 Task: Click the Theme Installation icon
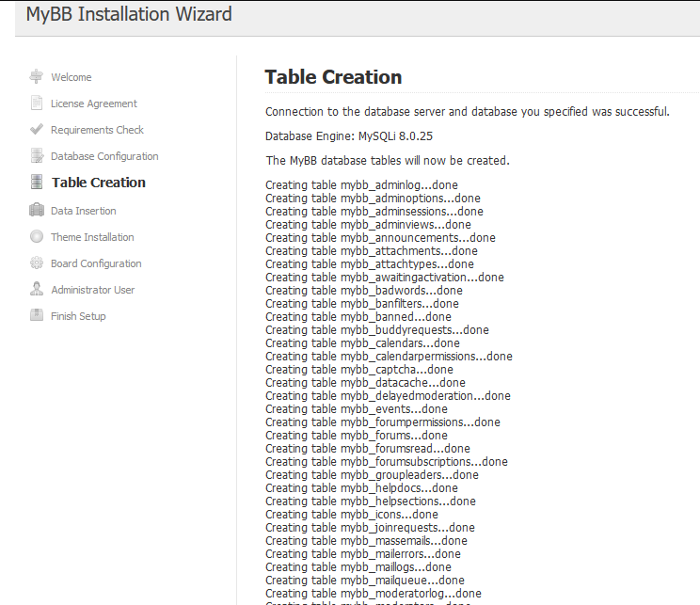tap(37, 237)
